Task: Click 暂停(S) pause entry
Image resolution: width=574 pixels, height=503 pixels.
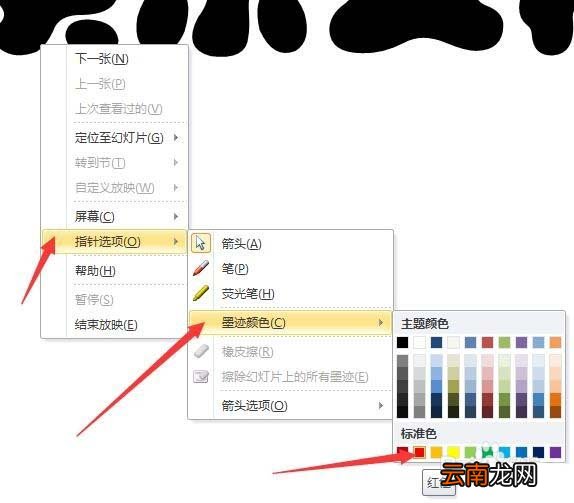Action: (x=115, y=300)
